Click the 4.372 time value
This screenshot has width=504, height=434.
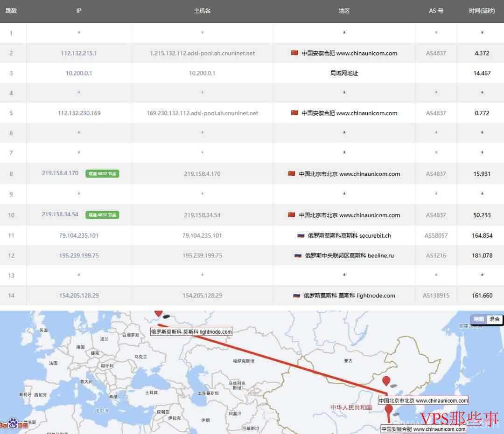(482, 53)
